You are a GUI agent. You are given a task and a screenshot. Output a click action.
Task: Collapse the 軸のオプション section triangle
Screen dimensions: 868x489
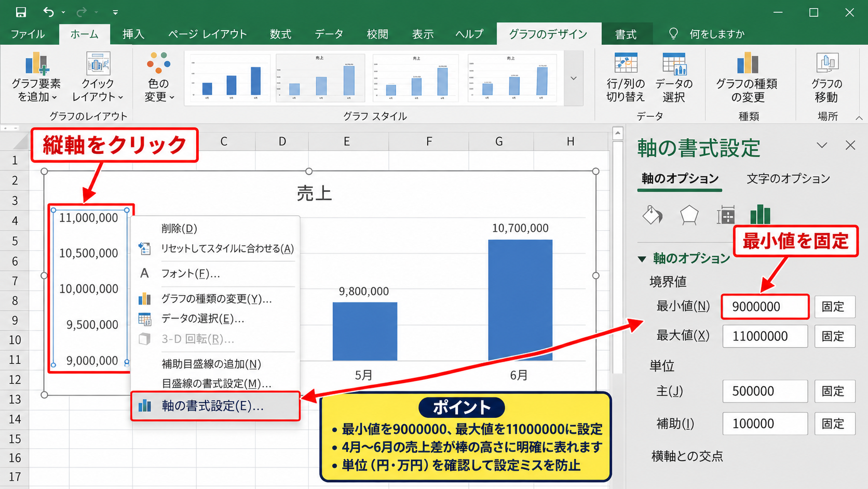tap(642, 258)
